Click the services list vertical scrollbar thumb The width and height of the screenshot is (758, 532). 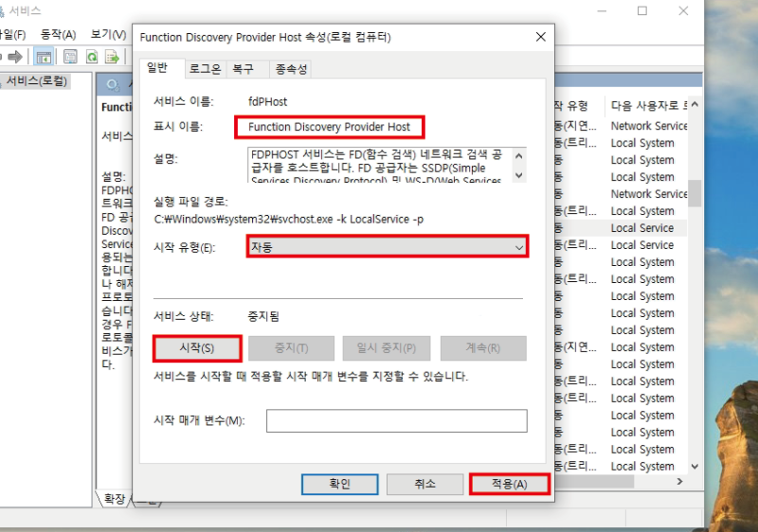pyautogui.click(x=695, y=193)
